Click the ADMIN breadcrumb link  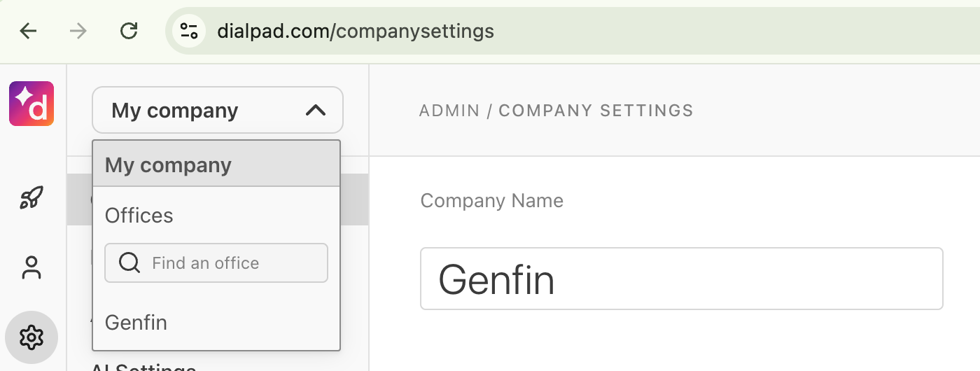pyautogui.click(x=449, y=111)
